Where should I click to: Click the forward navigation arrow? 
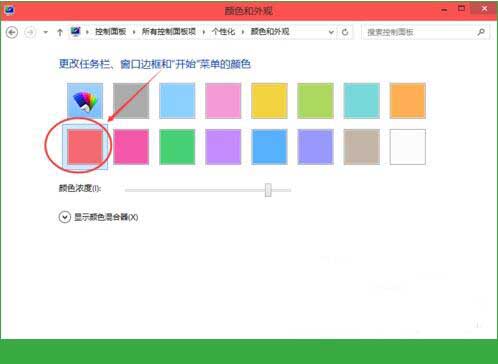point(30,32)
